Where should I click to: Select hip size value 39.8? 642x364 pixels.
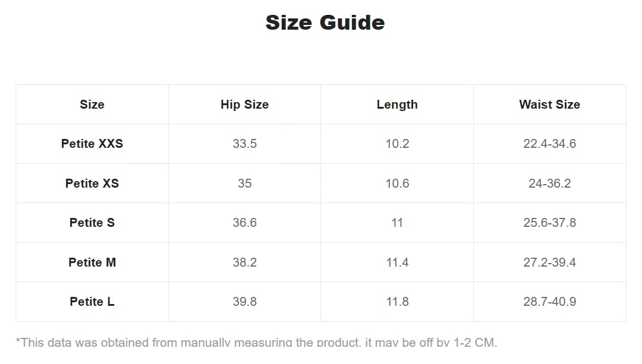pos(244,302)
